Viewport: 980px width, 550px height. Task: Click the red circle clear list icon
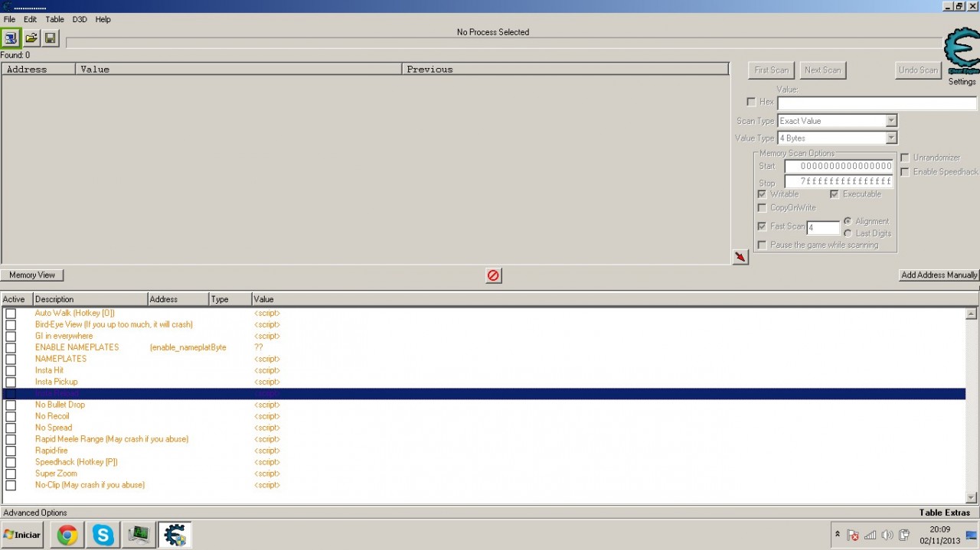click(494, 275)
